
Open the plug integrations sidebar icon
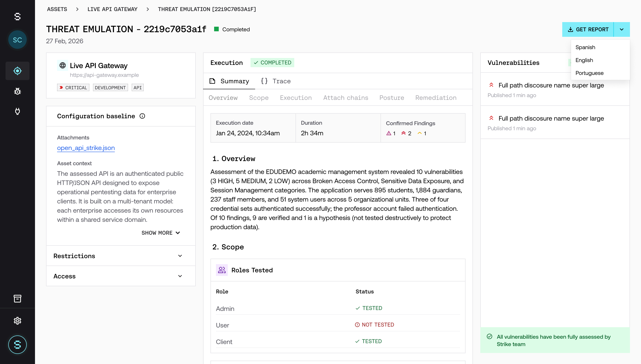(17, 111)
